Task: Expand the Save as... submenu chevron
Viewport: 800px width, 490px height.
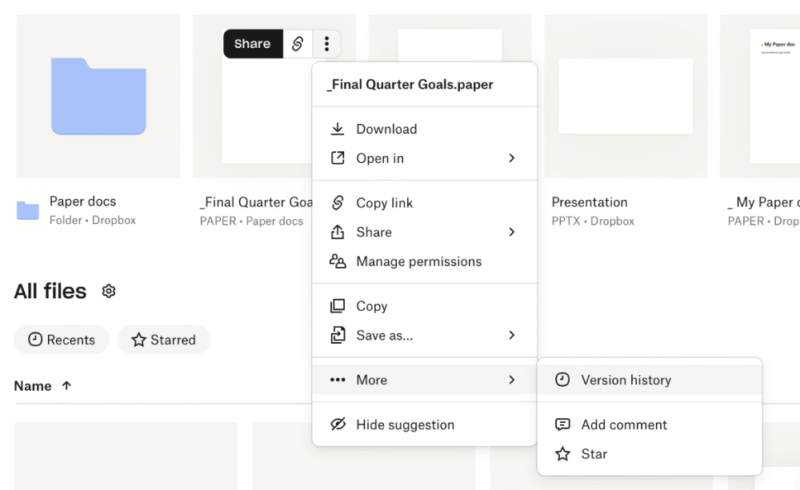Action: coord(511,335)
